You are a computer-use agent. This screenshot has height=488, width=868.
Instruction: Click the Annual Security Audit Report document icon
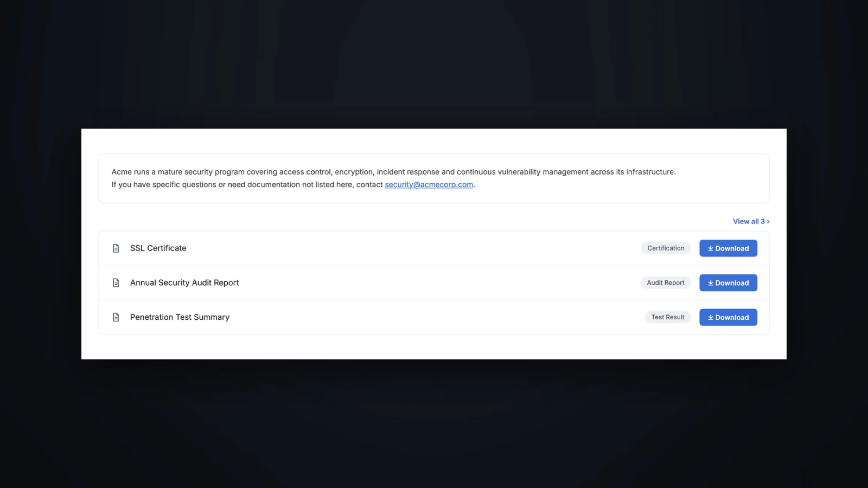pos(116,282)
